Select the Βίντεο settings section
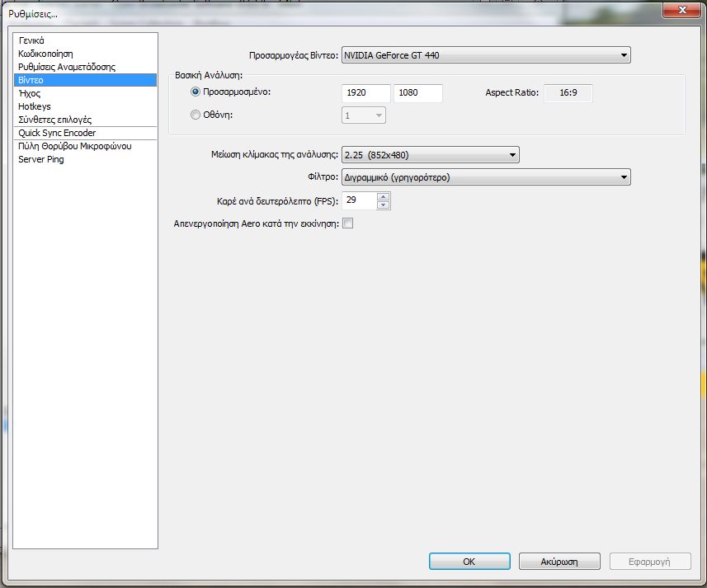Viewport: 707px width, 588px height. 85,80
